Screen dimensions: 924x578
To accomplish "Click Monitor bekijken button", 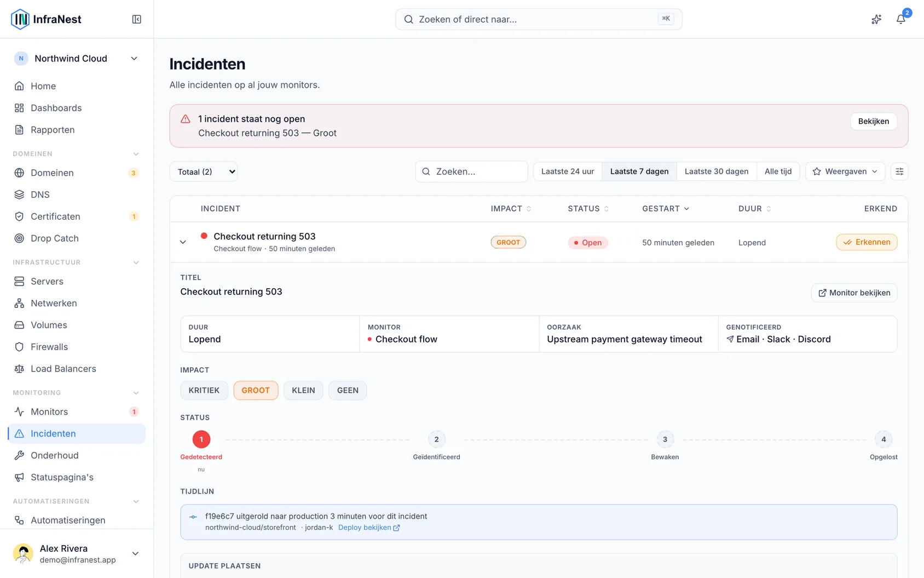I will pos(854,293).
